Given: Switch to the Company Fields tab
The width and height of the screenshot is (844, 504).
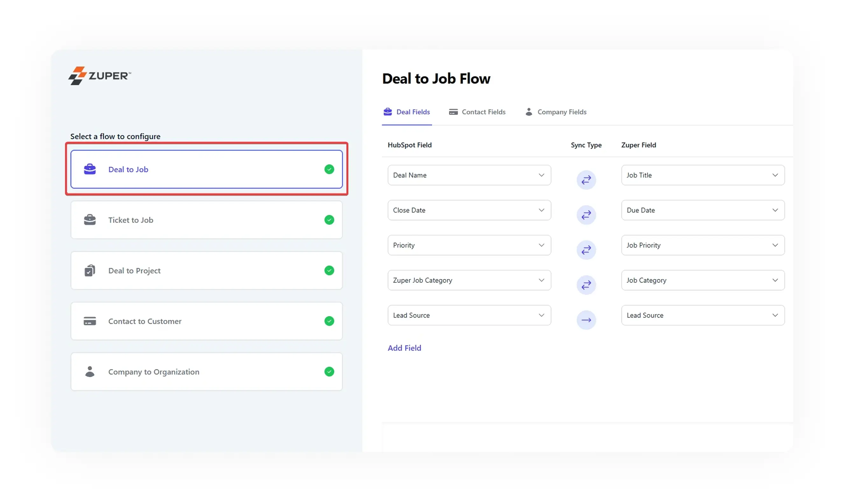Looking at the screenshot, I should pyautogui.click(x=556, y=112).
